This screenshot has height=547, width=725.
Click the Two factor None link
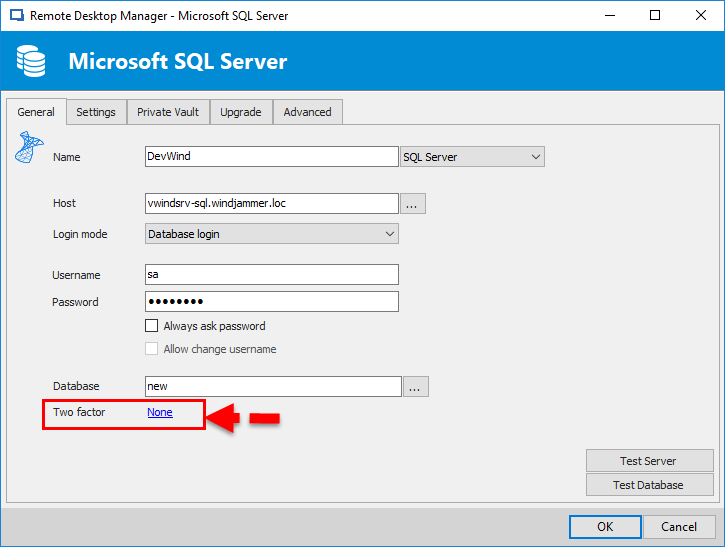click(160, 412)
